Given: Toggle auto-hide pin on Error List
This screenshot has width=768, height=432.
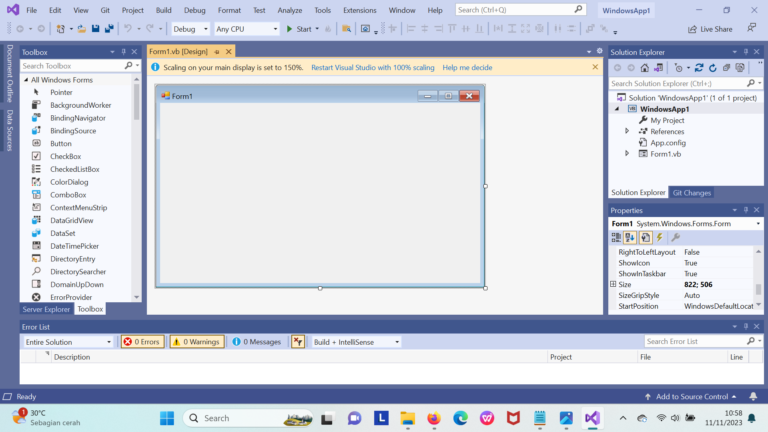Looking at the screenshot, I should tap(745, 327).
